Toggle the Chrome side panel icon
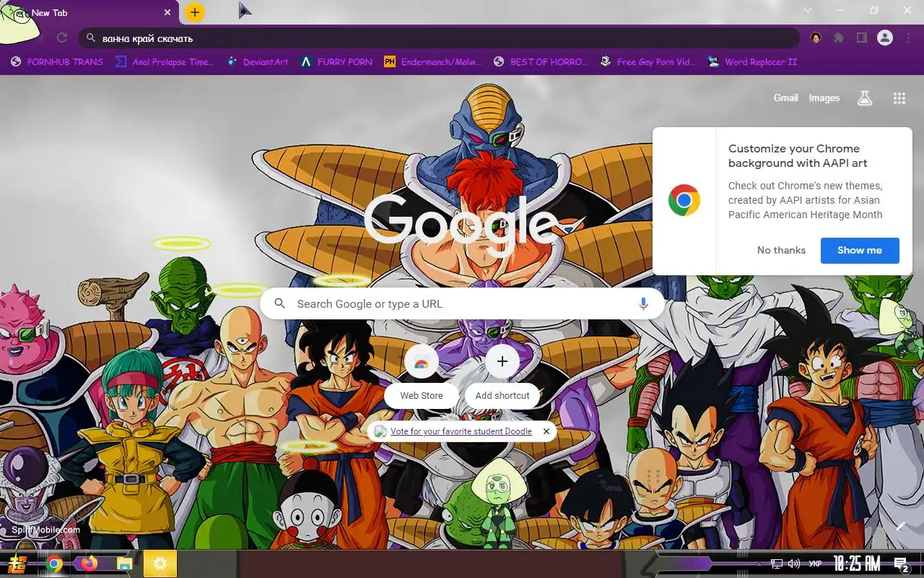 click(x=861, y=38)
